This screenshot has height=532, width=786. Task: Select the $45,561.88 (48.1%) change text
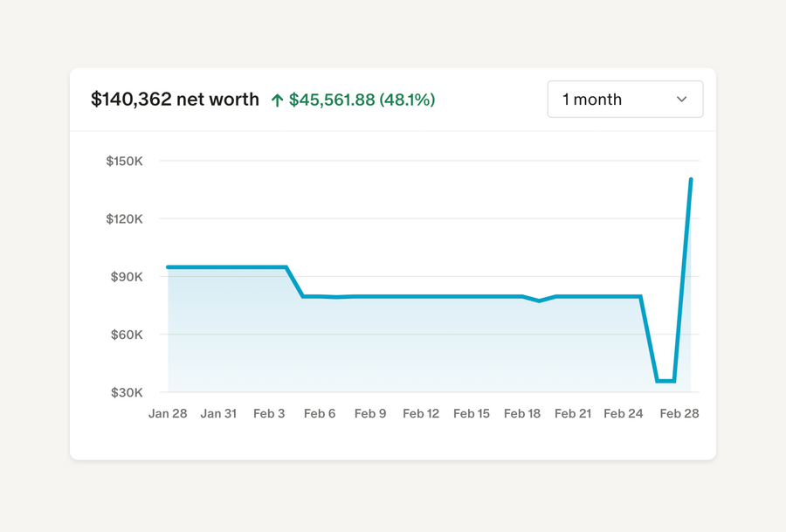click(x=363, y=100)
